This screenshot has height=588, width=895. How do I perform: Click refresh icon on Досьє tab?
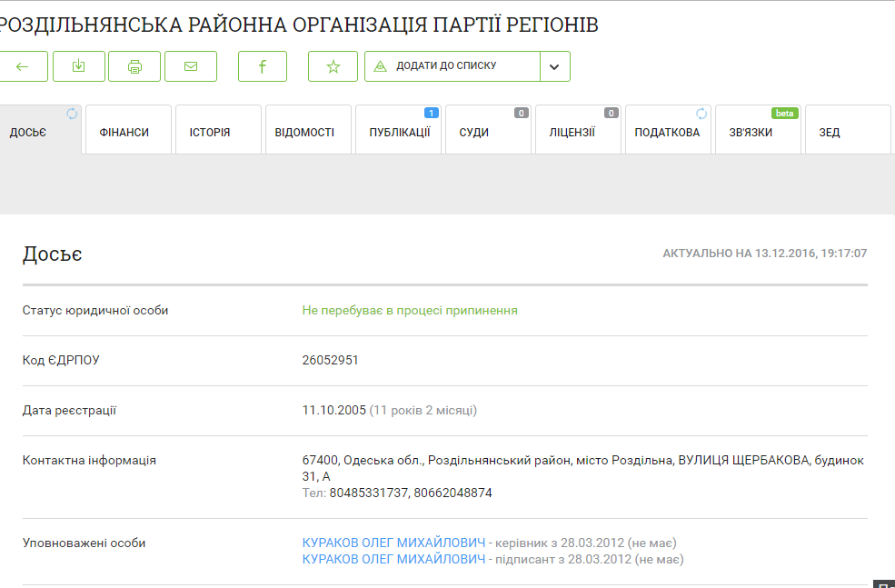(72, 114)
